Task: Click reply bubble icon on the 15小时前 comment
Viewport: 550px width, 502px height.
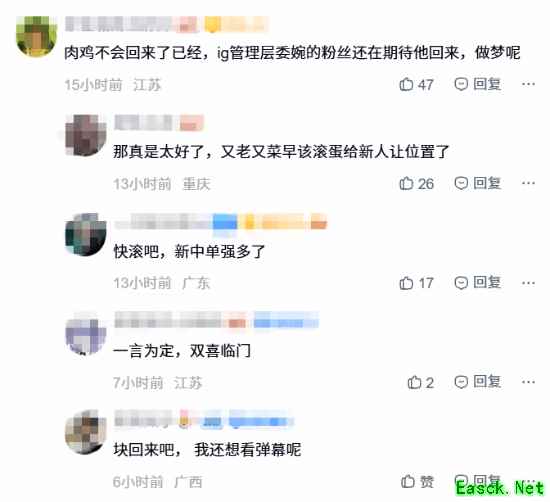Action: point(461,84)
